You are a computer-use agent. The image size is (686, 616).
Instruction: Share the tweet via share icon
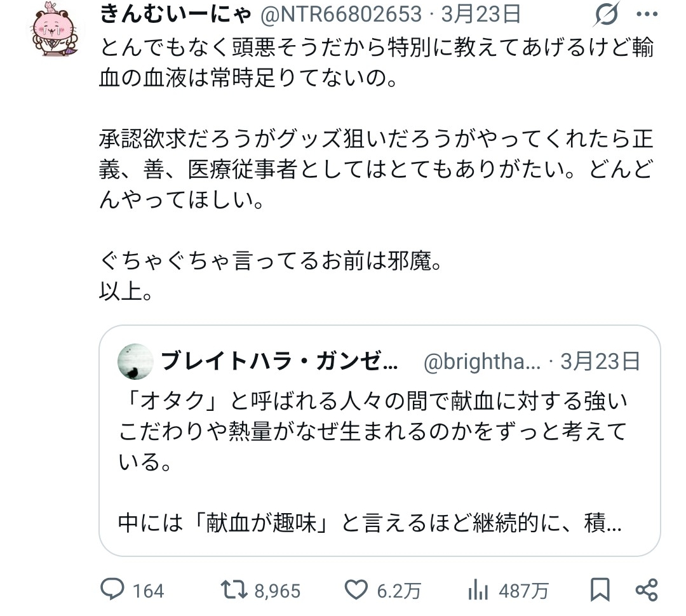click(x=646, y=590)
